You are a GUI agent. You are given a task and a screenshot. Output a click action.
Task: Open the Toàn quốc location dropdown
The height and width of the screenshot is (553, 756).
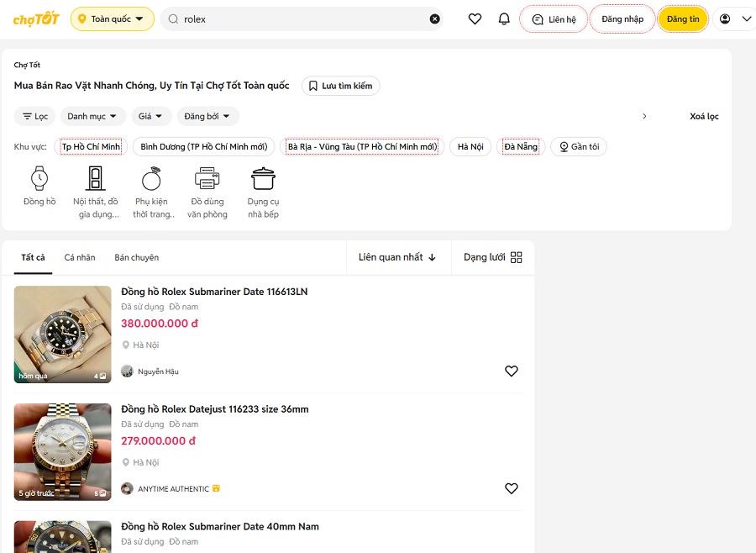(x=113, y=18)
